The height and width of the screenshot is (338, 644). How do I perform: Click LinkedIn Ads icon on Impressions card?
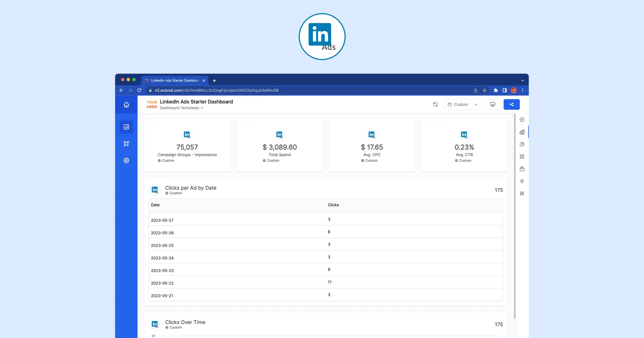pyautogui.click(x=187, y=134)
